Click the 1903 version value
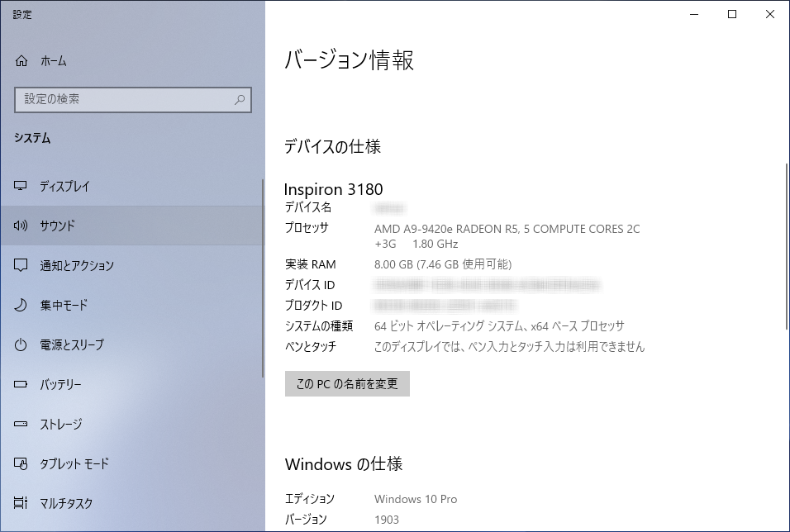This screenshot has height=532, width=790. point(387,520)
